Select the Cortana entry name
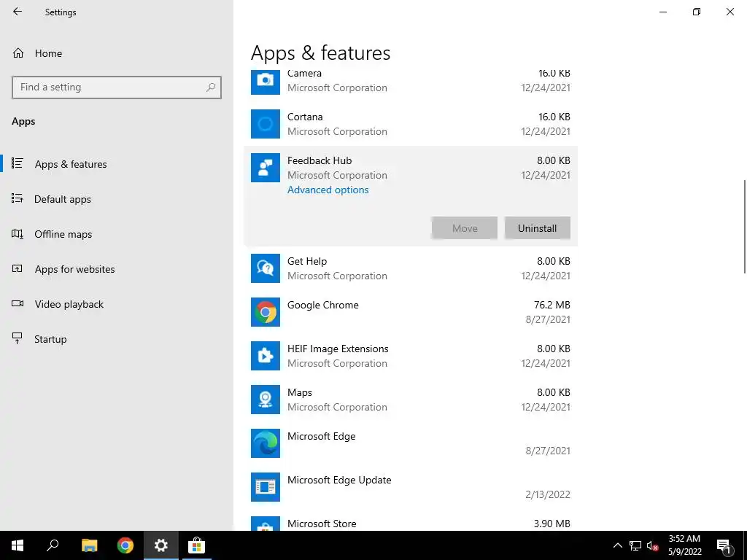 (x=305, y=117)
